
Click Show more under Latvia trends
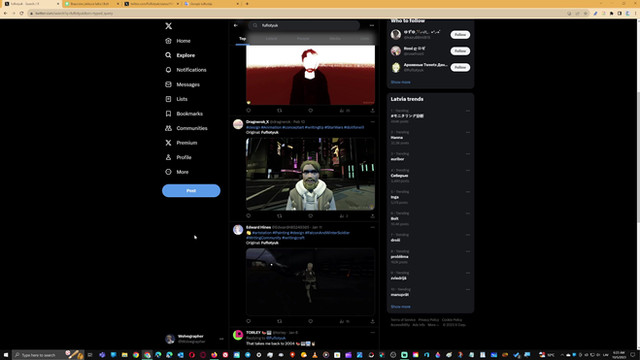[400, 307]
